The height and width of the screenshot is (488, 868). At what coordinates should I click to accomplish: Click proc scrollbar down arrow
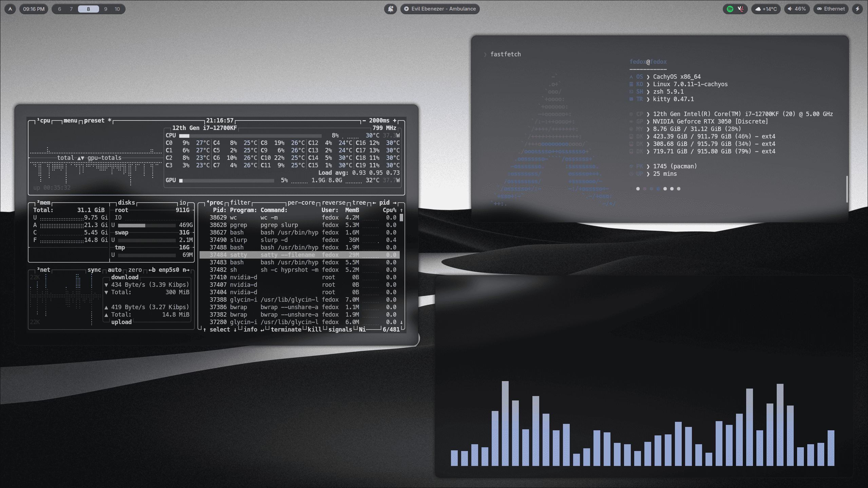pyautogui.click(x=401, y=322)
